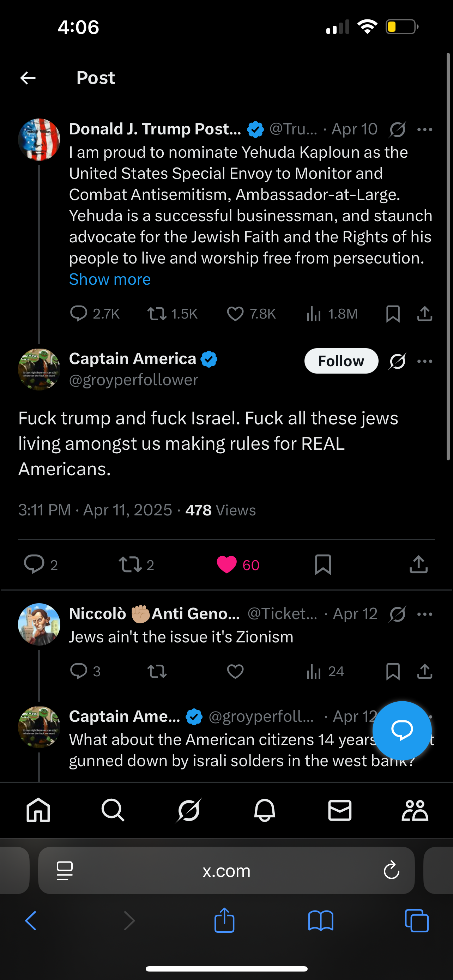
Task: Open Direct Messages envelope icon
Action: 340,810
